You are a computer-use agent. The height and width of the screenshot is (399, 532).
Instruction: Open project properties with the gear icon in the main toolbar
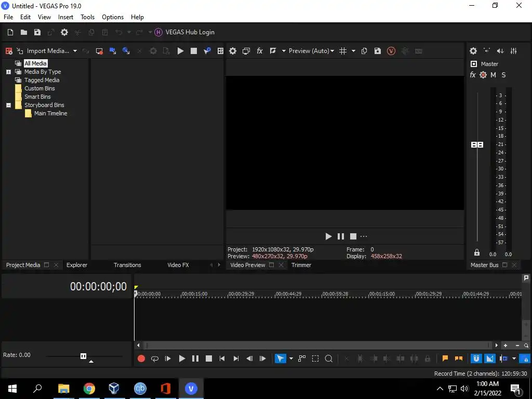[64, 32]
